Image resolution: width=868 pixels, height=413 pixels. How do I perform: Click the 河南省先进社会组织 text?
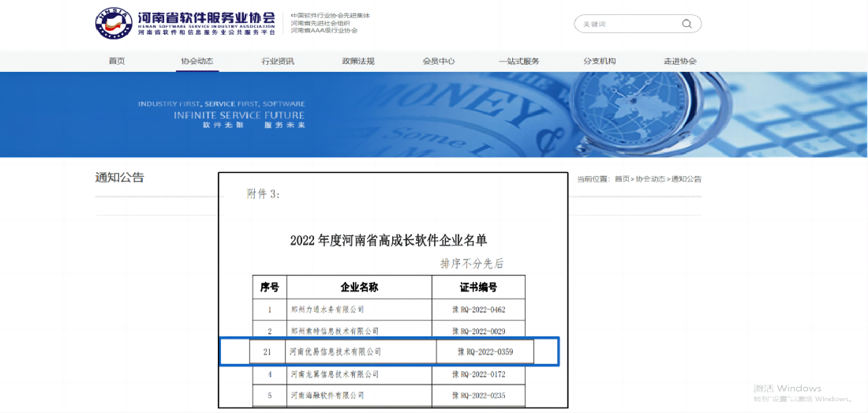[321, 23]
